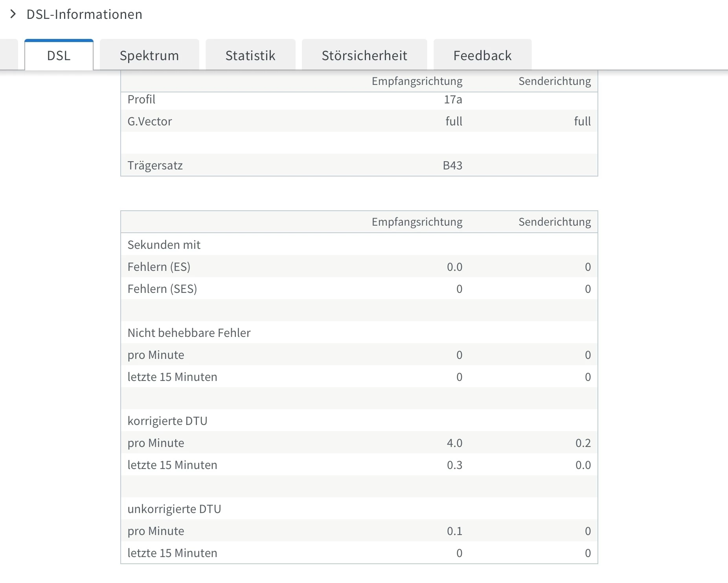Click the DSL-Informationen heading text
The width and height of the screenshot is (728, 583).
tap(84, 15)
